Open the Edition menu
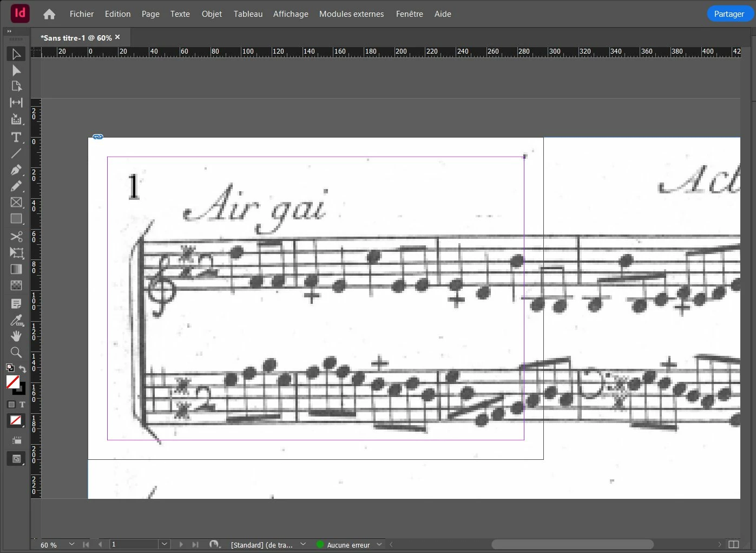756x553 pixels. pos(118,14)
